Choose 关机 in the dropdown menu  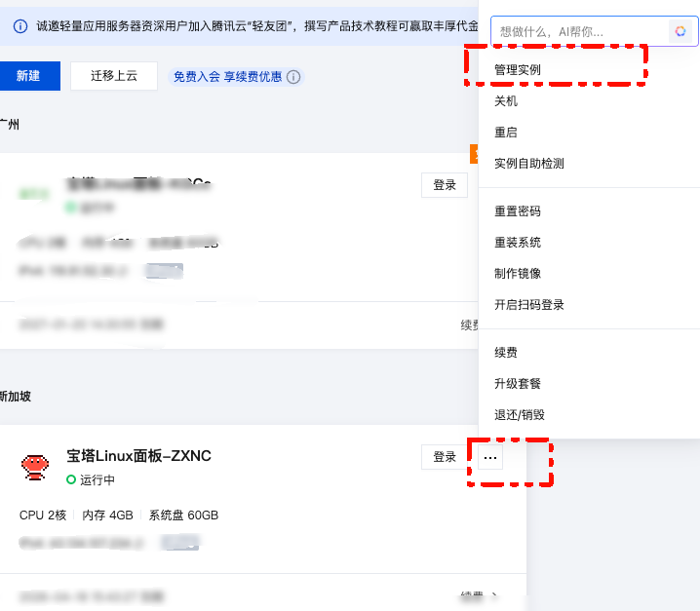506,101
